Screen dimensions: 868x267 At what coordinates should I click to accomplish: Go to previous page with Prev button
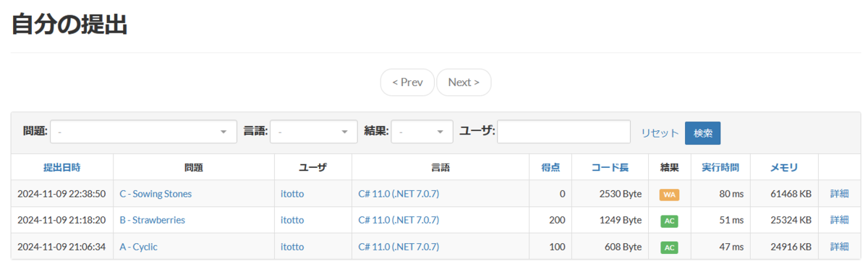407,82
